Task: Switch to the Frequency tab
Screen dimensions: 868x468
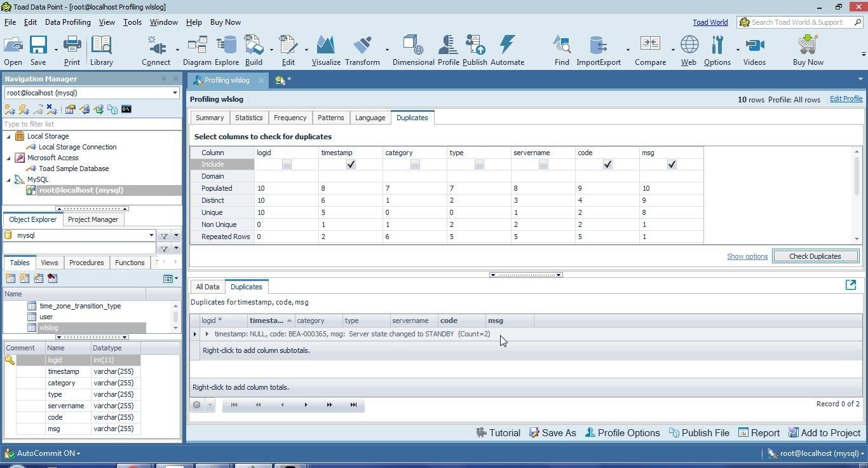Action: point(290,118)
